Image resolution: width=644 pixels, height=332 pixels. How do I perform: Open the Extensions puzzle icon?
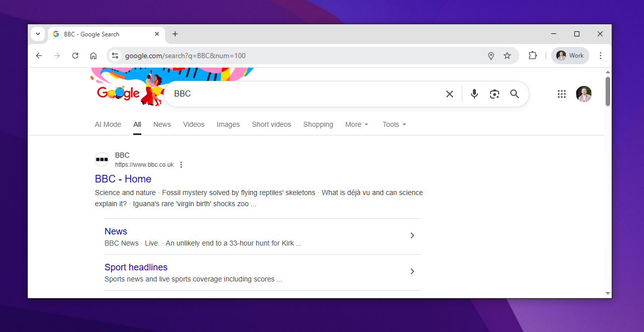(x=532, y=56)
